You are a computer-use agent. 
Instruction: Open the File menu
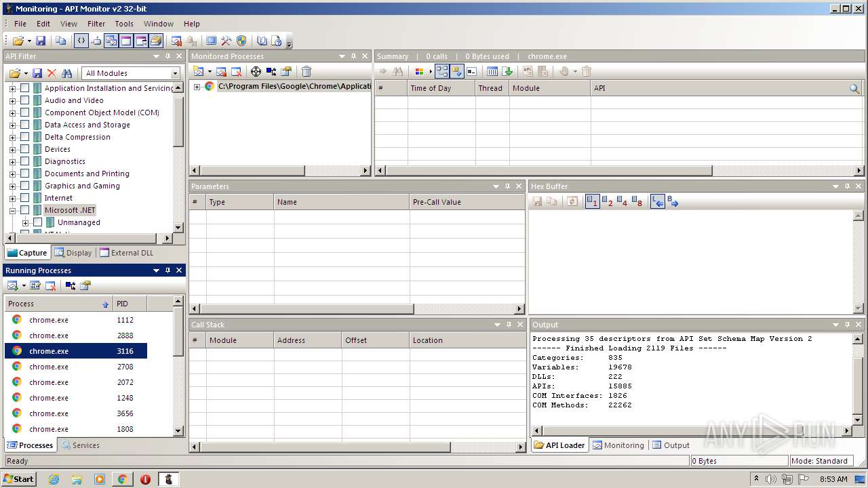coord(20,24)
